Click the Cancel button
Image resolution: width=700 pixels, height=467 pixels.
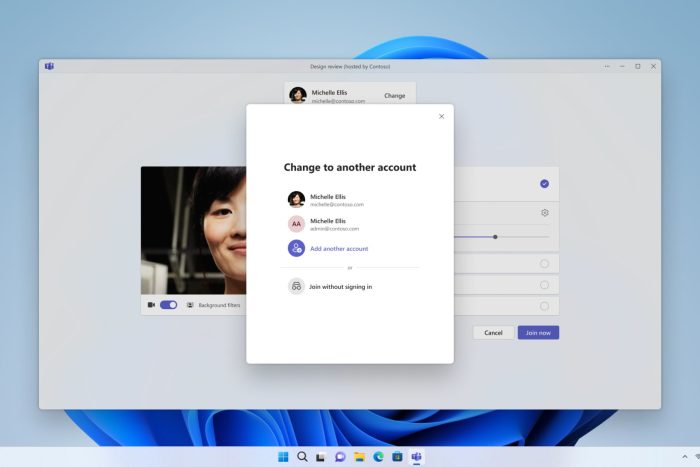[493, 333]
